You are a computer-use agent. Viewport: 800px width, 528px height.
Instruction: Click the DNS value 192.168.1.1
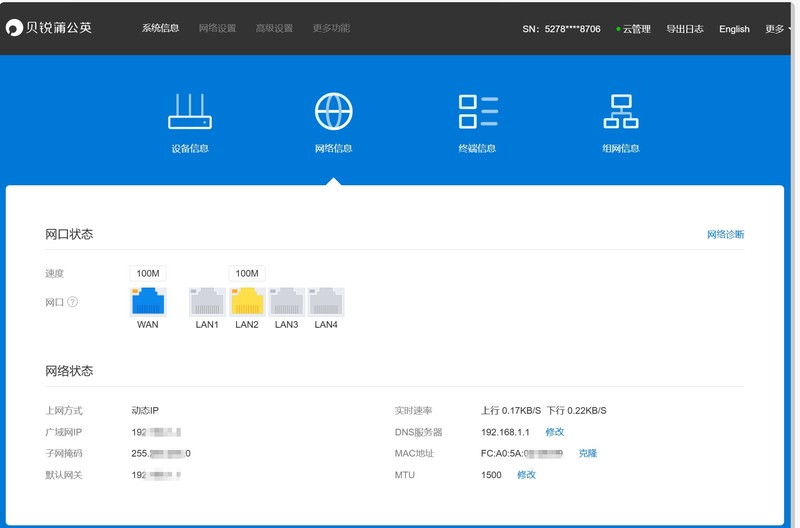coord(505,432)
